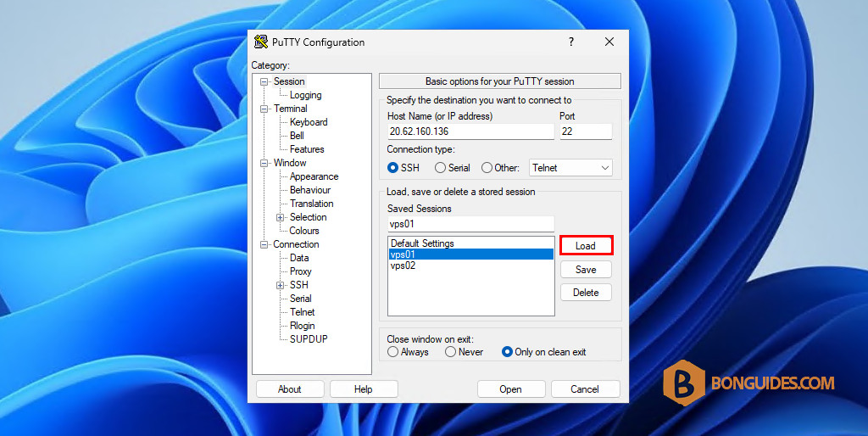Choose Always for close window on exit

pyautogui.click(x=393, y=352)
